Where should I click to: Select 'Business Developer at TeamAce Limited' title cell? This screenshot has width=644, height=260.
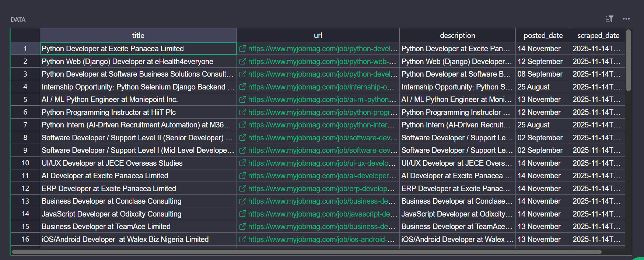pos(138,226)
